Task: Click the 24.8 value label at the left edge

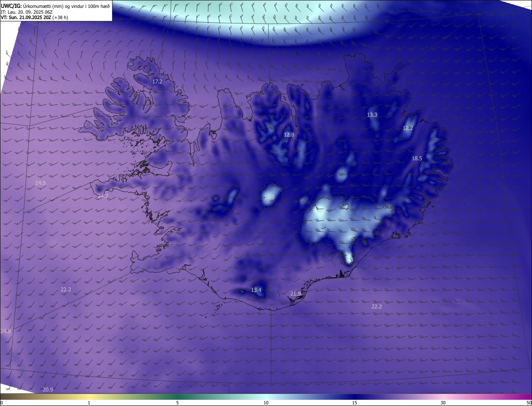Action: tap(5, 331)
